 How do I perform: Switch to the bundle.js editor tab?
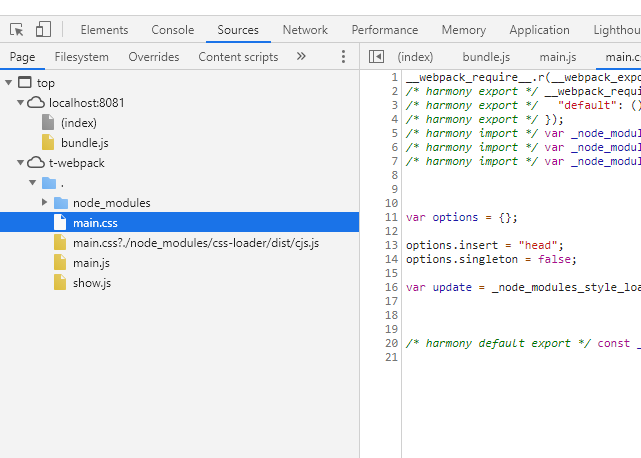[486, 57]
